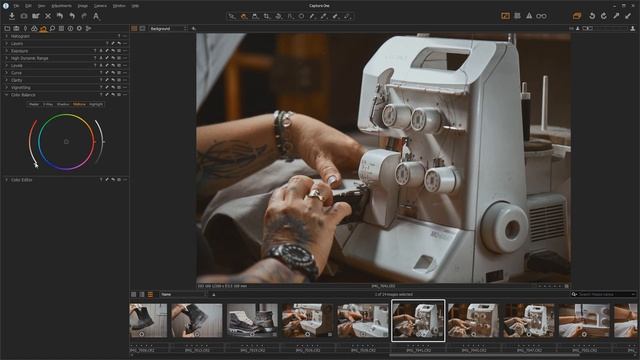Click the delete X icon in toolbar
Image resolution: width=640 pixels, height=360 pixels.
(48, 16)
